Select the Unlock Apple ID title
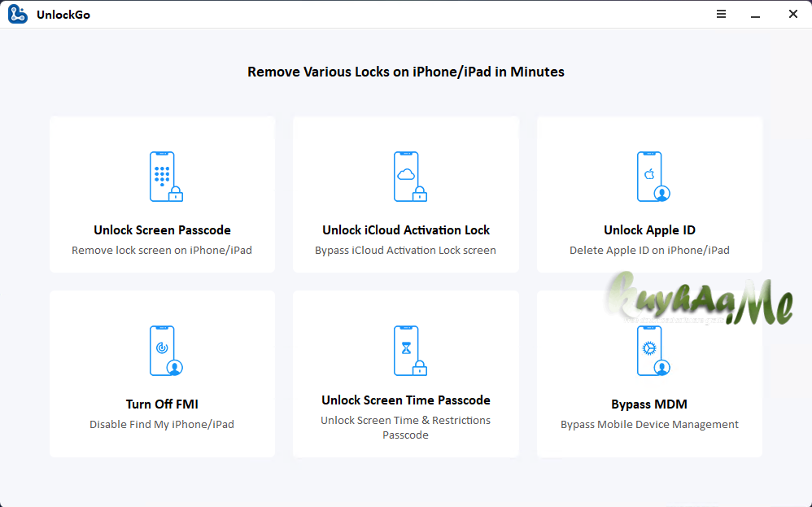This screenshot has height=507, width=812. pyautogui.click(x=649, y=230)
